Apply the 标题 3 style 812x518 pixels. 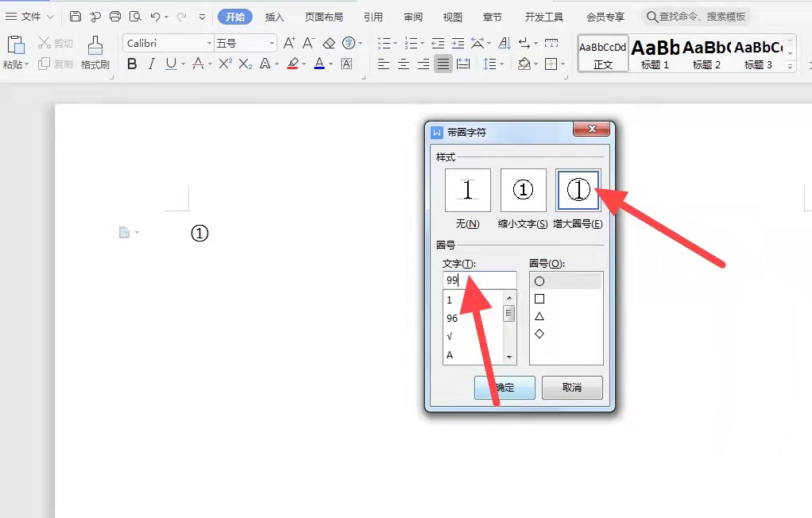[x=758, y=53]
